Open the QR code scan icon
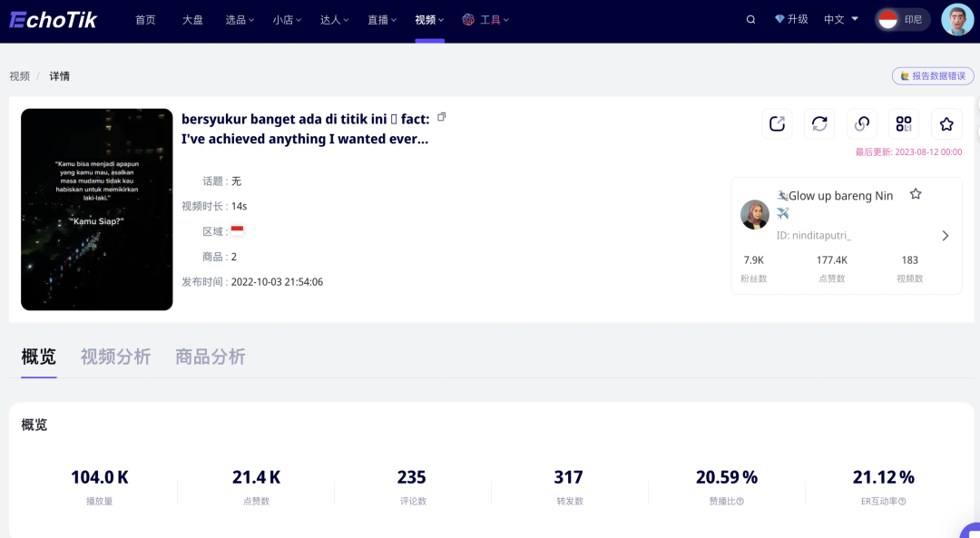980x538 pixels. [904, 124]
